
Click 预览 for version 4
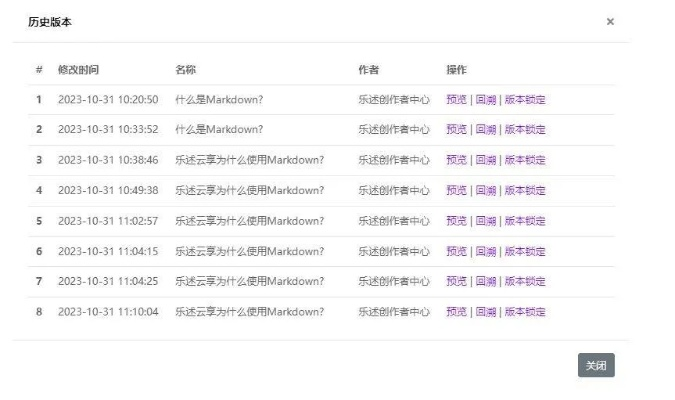click(456, 190)
